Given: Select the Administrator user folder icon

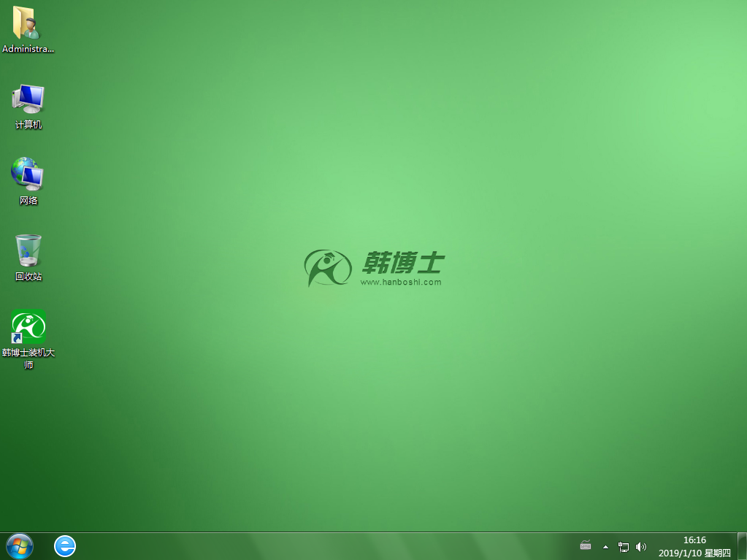Looking at the screenshot, I should pyautogui.click(x=27, y=23).
